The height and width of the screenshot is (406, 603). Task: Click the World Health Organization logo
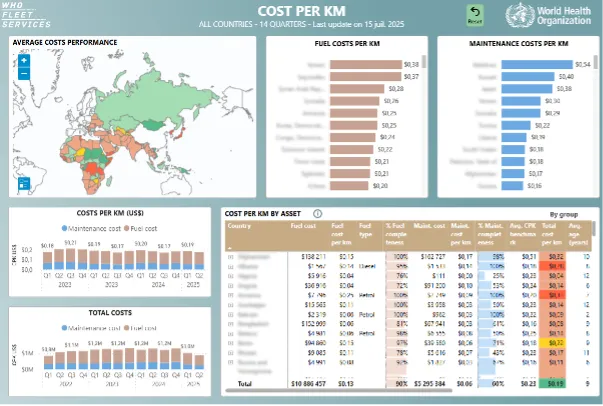[548, 15]
